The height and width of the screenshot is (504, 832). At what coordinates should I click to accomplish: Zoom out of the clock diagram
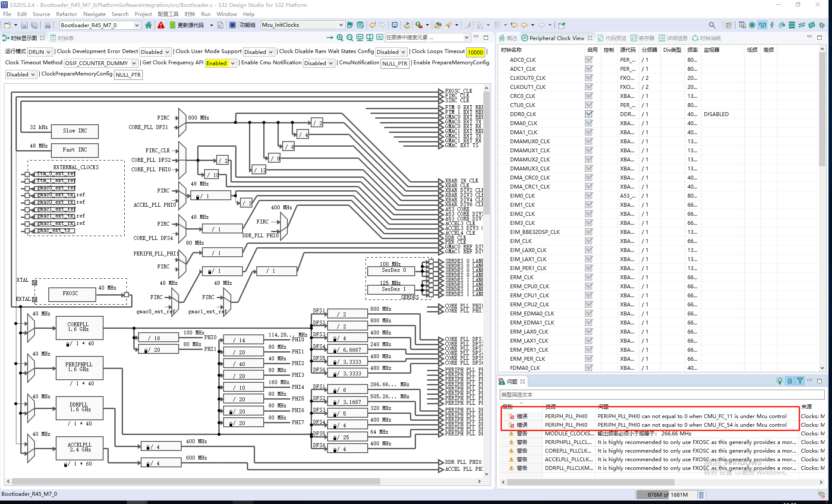[x=350, y=38]
